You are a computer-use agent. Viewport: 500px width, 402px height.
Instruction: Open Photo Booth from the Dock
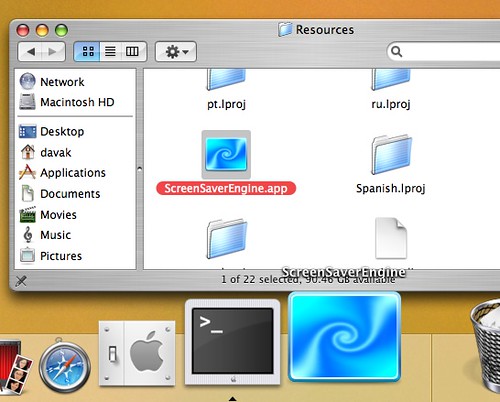coord(15,367)
